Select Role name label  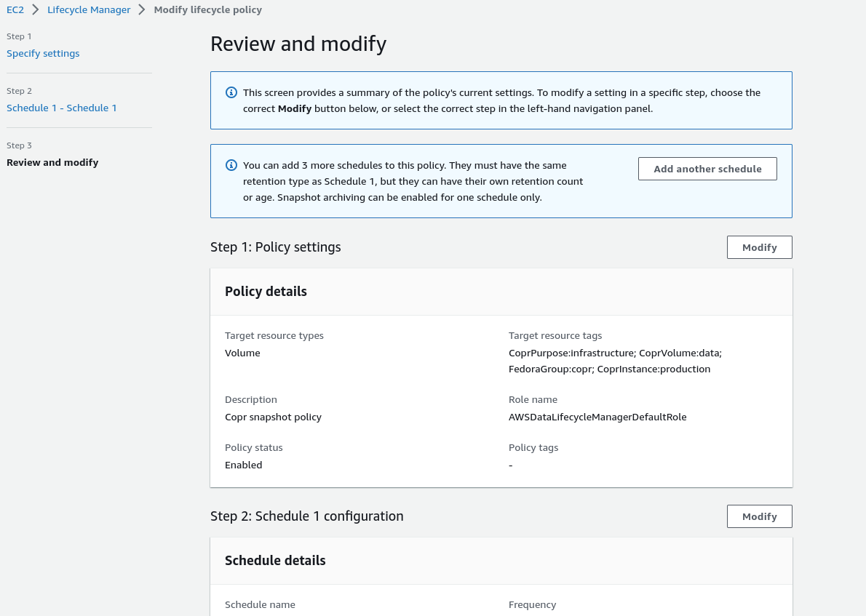point(533,399)
